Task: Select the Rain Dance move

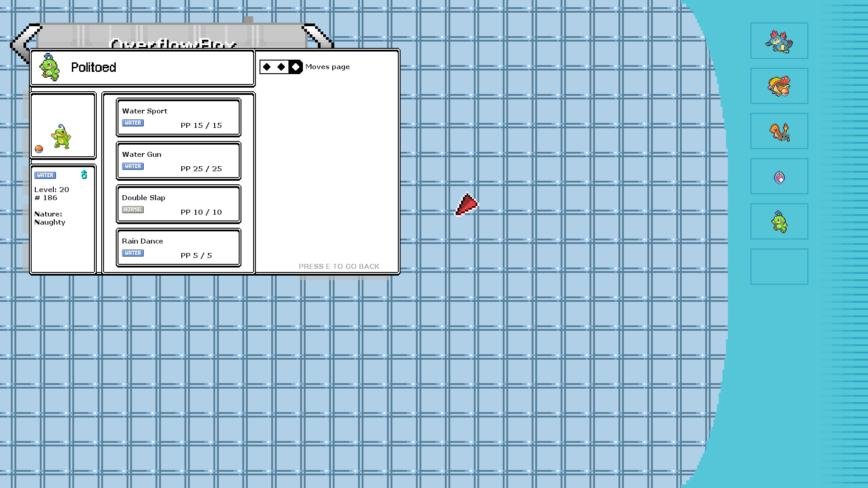Action: tap(179, 248)
